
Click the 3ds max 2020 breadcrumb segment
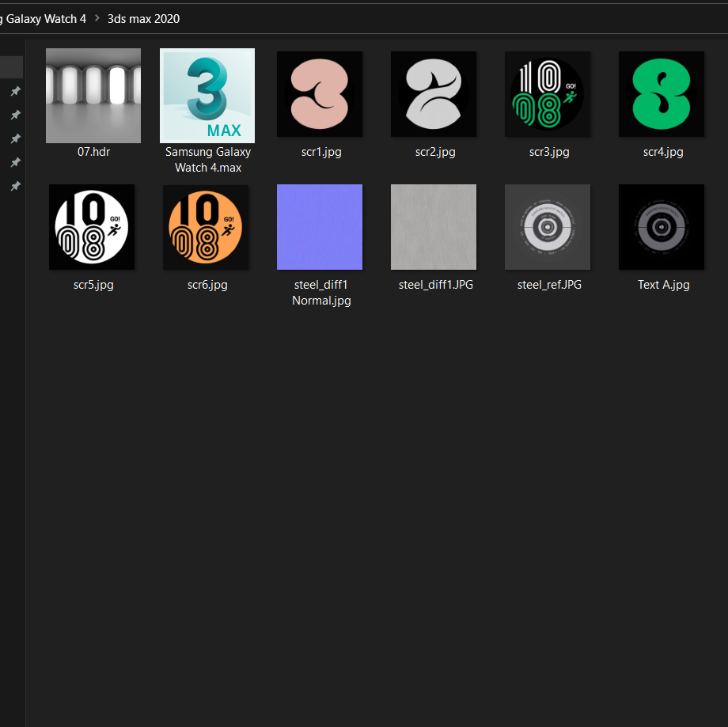click(x=143, y=19)
